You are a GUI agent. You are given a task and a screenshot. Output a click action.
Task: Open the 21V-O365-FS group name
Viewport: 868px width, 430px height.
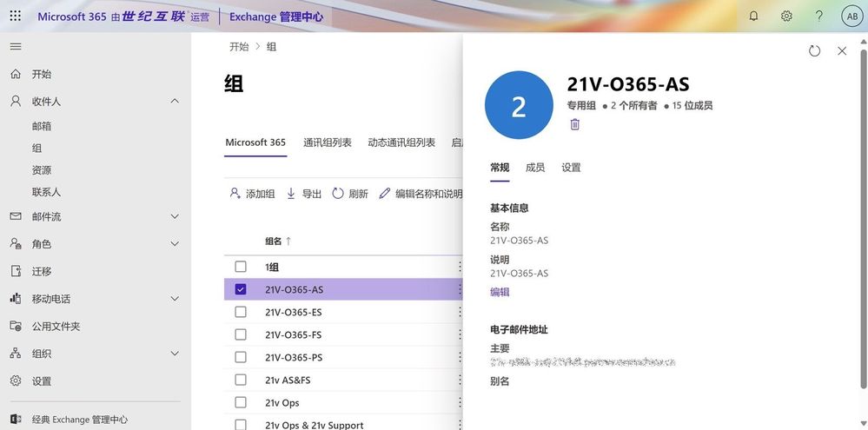(294, 334)
